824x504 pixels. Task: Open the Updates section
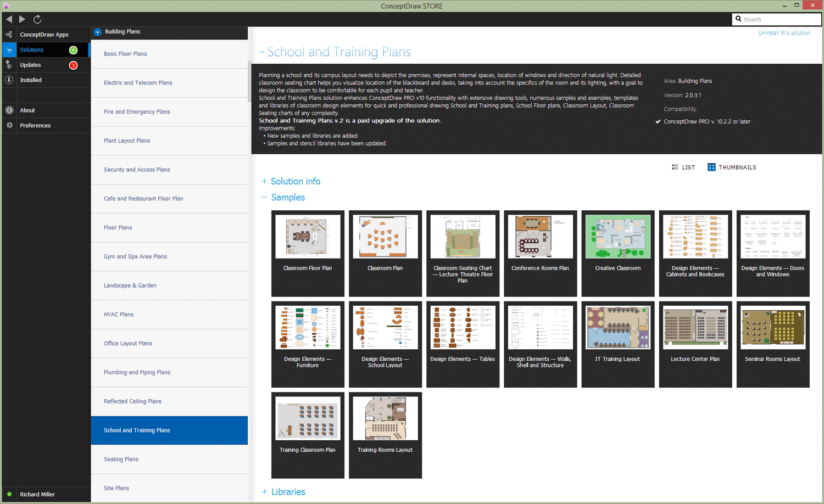point(30,65)
